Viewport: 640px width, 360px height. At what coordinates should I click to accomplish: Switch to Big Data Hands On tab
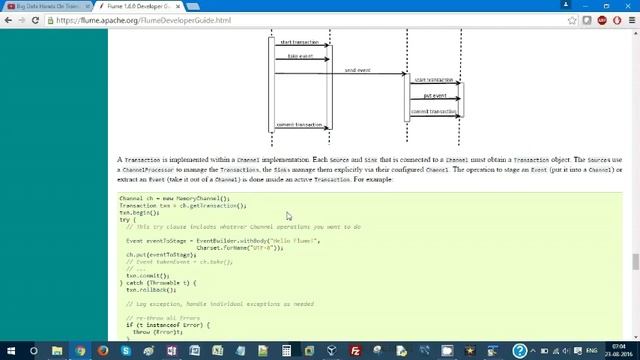(47, 7)
